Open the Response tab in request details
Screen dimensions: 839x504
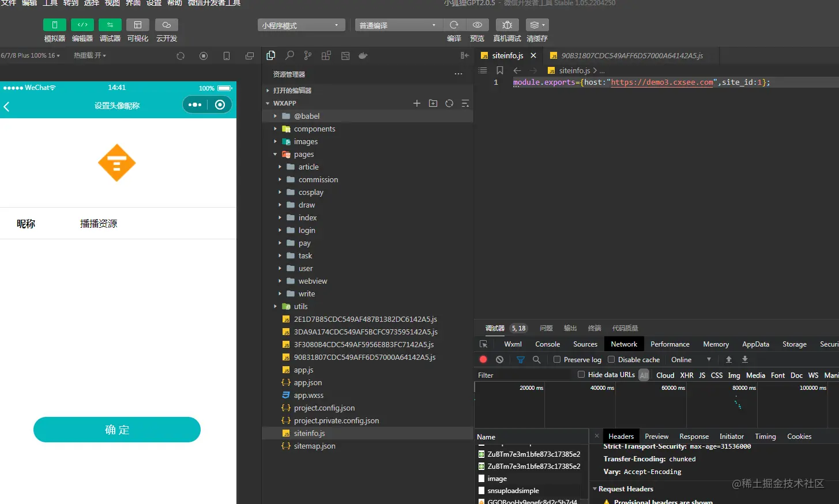[x=694, y=437]
